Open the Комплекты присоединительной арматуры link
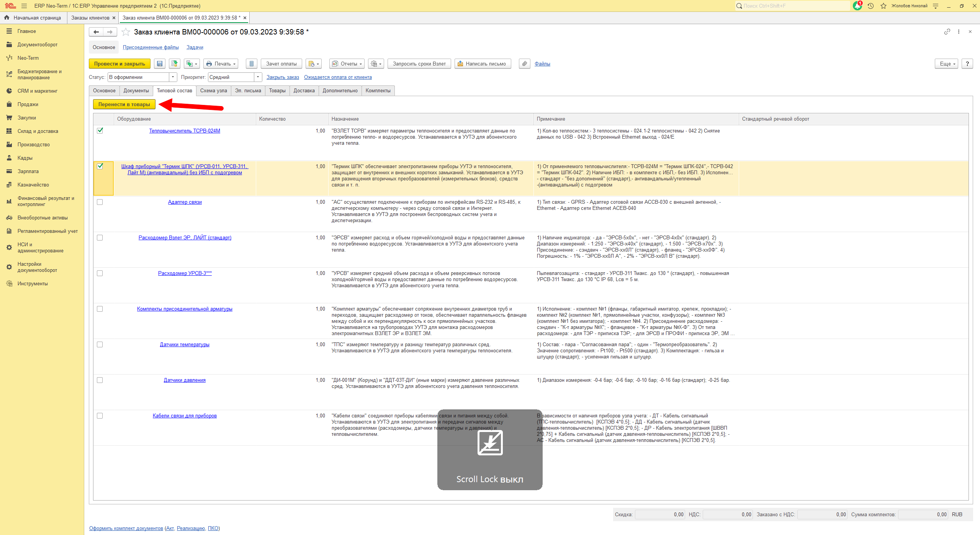Viewport: 980px width, 535px height. 185,309
